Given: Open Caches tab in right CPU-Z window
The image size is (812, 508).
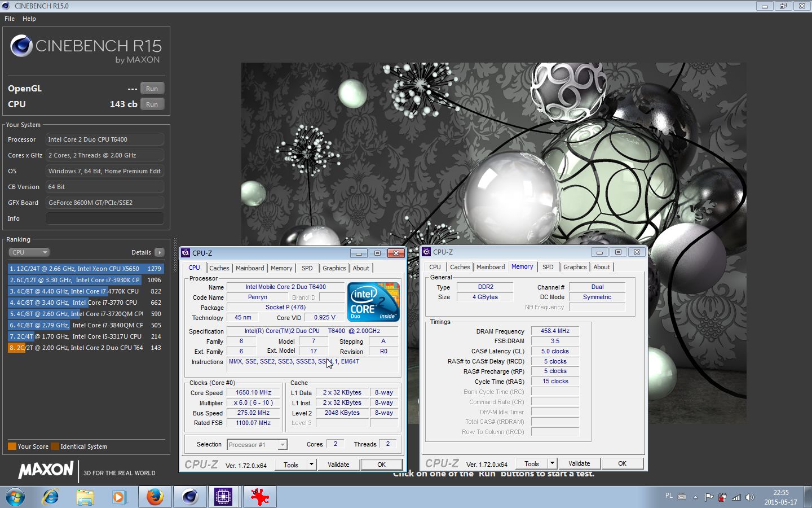Looking at the screenshot, I should click(x=460, y=267).
